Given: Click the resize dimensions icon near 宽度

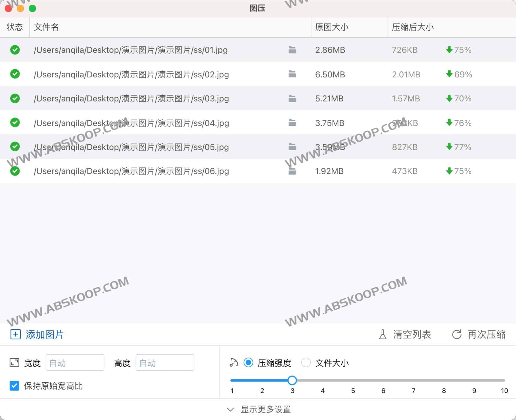Looking at the screenshot, I should 14,362.
